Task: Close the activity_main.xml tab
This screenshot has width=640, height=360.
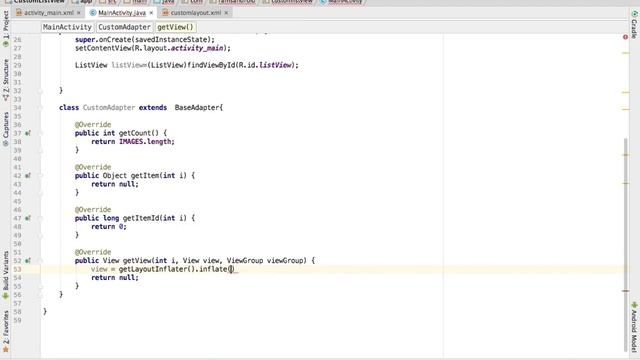Action: (79, 13)
